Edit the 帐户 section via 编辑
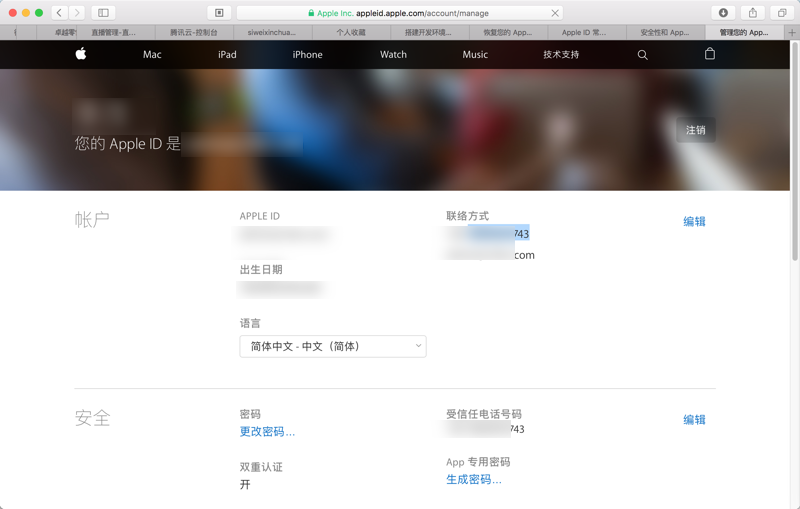The height and width of the screenshot is (509, 800). tap(694, 221)
